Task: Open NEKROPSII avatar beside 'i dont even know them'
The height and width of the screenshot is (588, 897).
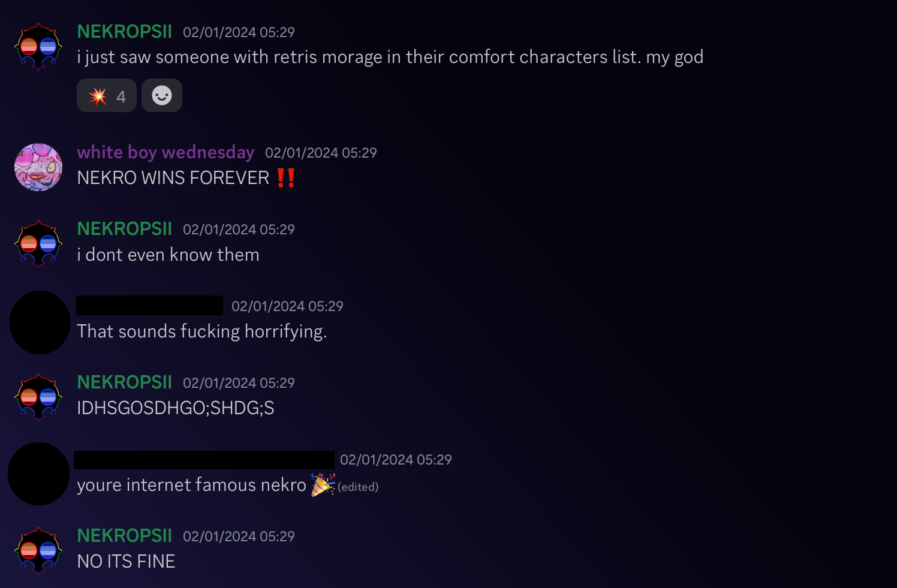Action: [38, 244]
